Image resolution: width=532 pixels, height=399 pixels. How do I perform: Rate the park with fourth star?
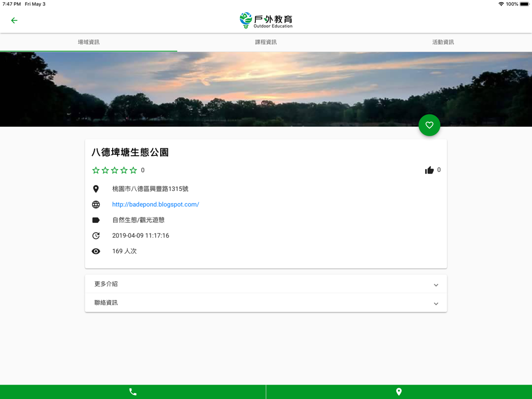click(x=124, y=170)
